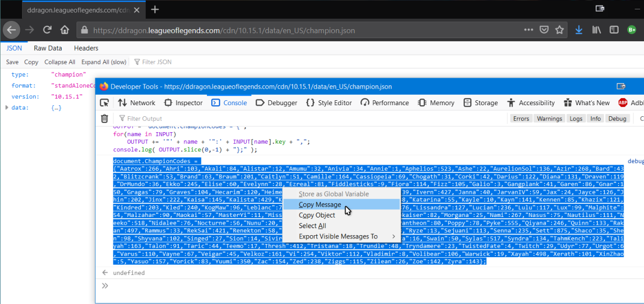Open the browser home page icon

64,30
